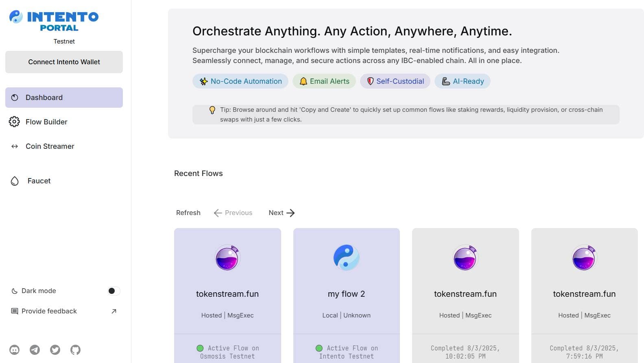
Task: Click the No-Code Automation badge
Action: [240, 81]
